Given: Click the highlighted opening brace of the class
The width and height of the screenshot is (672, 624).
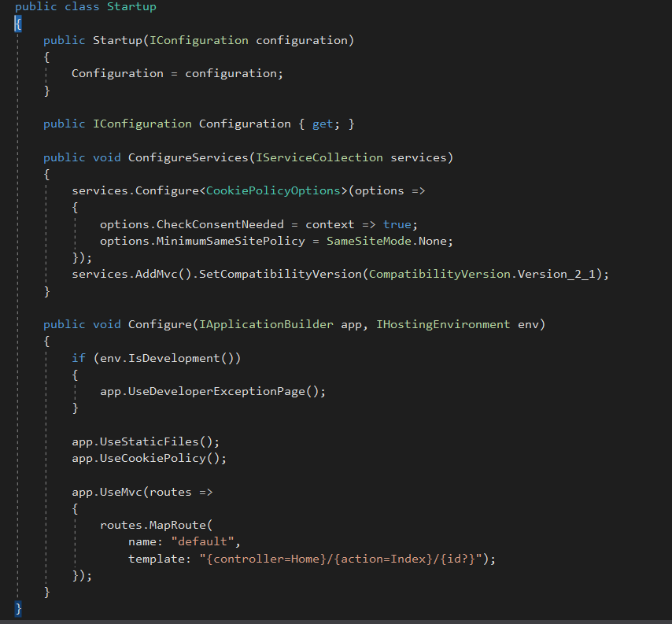Looking at the screenshot, I should click(x=17, y=24).
